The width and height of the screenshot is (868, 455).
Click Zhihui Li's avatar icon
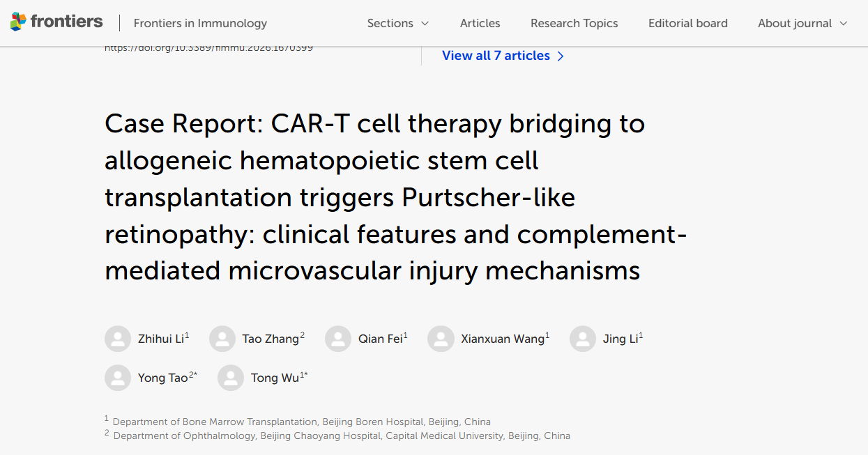[118, 339]
